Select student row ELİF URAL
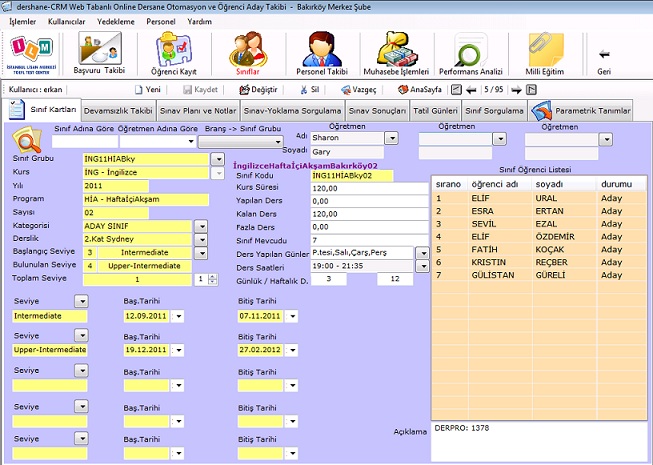 coord(539,198)
